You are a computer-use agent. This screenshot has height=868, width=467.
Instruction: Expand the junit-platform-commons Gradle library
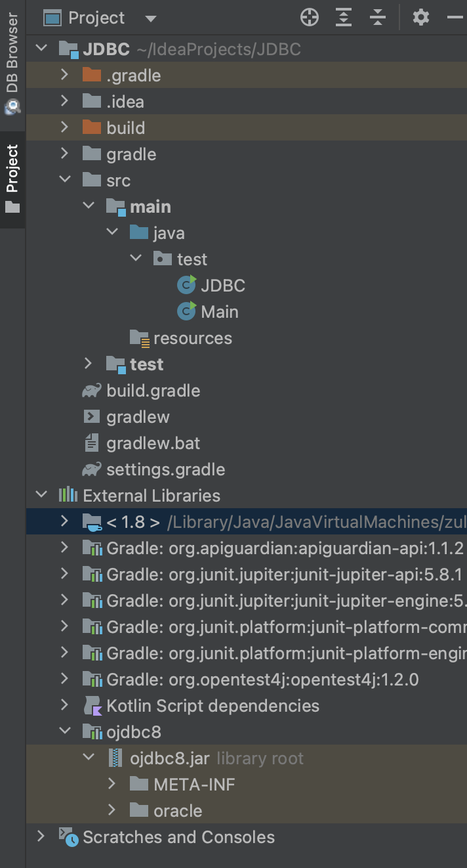click(64, 626)
